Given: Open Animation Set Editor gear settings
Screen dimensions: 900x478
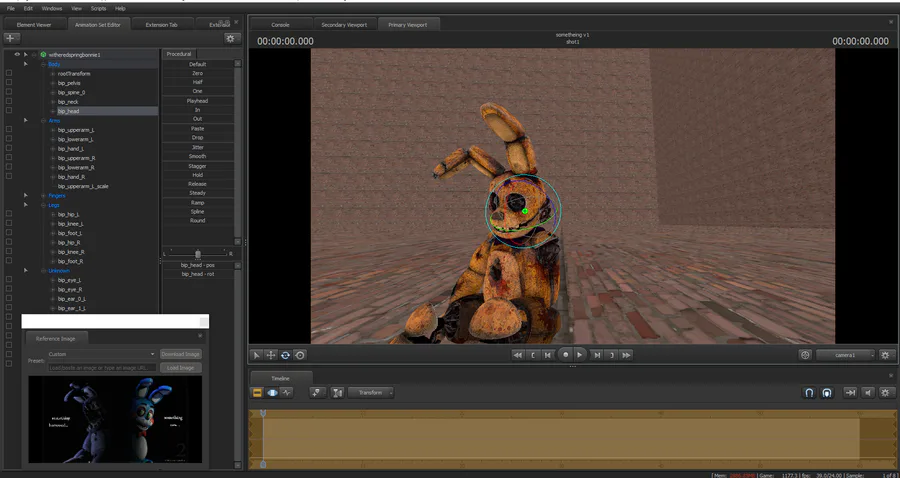Looking at the screenshot, I should pos(231,38).
